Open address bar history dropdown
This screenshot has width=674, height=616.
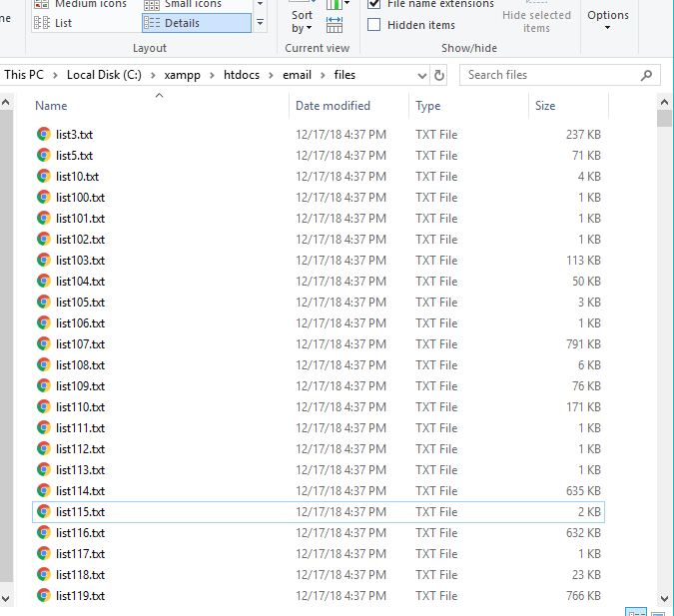click(x=422, y=76)
